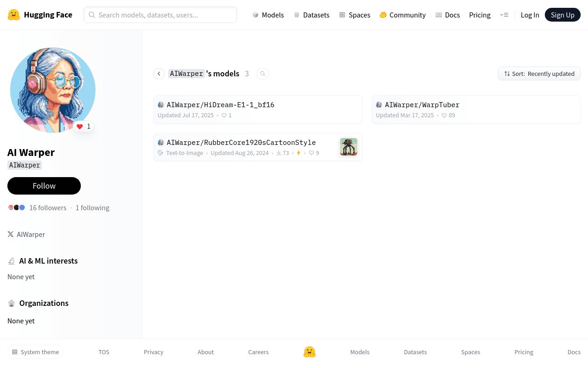The image size is (588, 368).
Task: Open the Sort: Recently updated dropdown
Action: pyautogui.click(x=539, y=74)
